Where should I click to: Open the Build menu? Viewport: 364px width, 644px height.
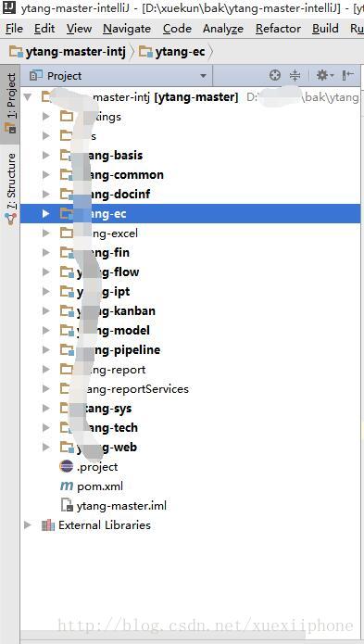(325, 29)
